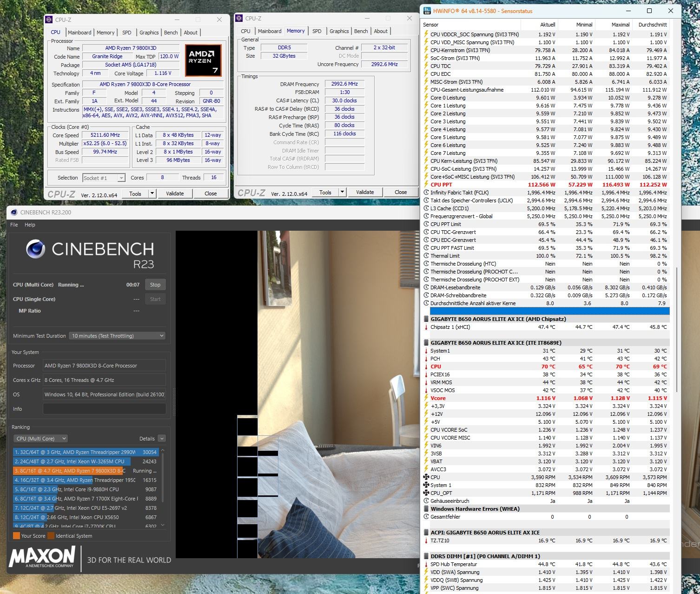Click the clock icon beside Infinity Fabric Takt
The height and width of the screenshot is (594, 700).
426,193
